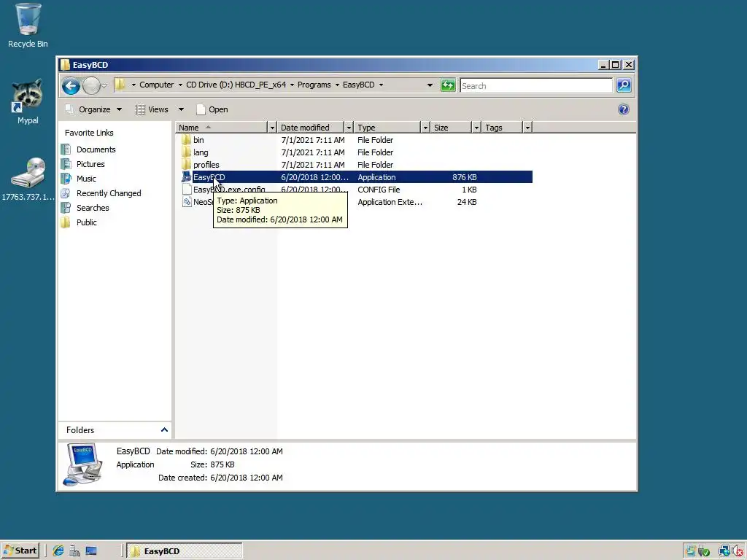Open the Pictures favorite link
Viewport: 747px width, 560px height.
[90, 164]
